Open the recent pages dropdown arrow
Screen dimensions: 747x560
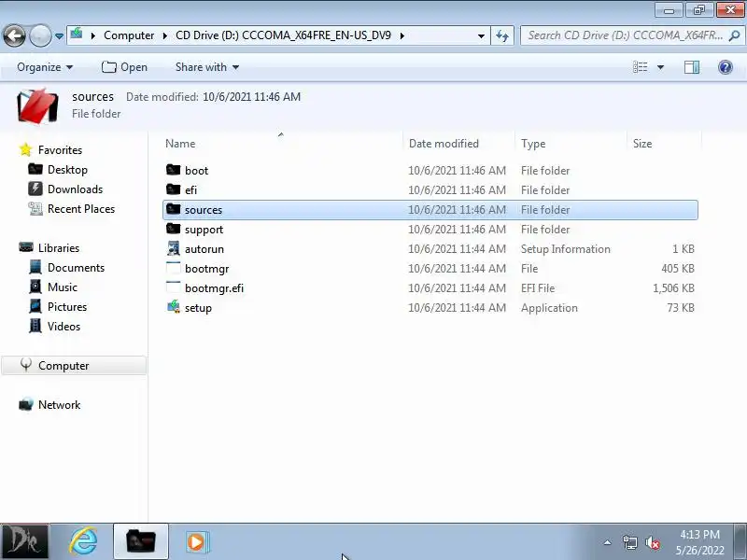click(59, 36)
